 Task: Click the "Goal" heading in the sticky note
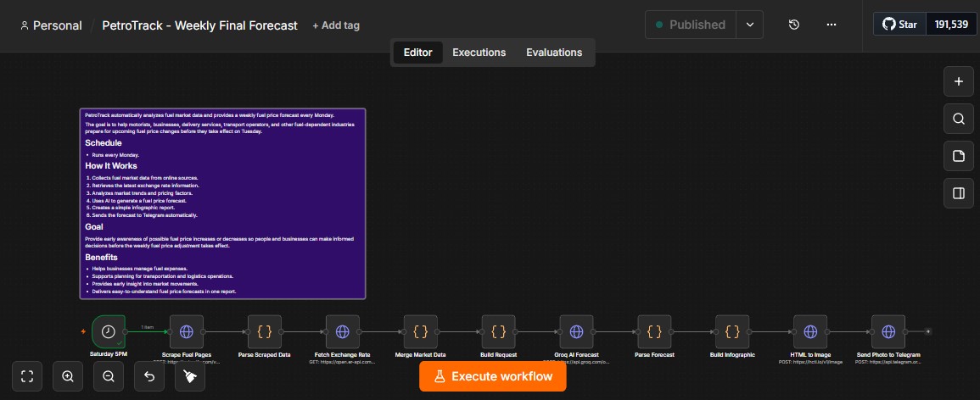(93, 226)
